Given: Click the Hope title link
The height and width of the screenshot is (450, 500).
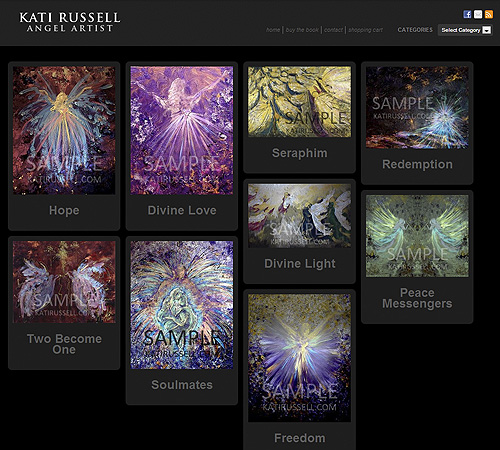Looking at the screenshot, I should 64,211.
